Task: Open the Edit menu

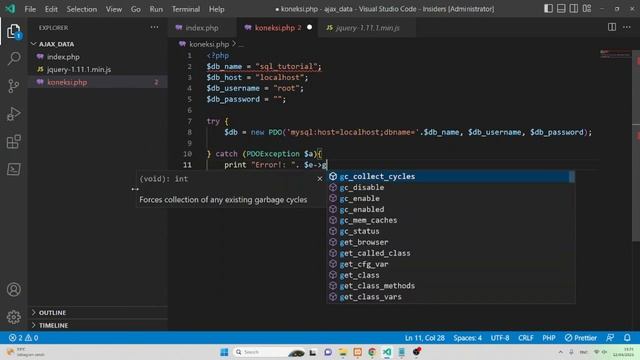Action: click(x=51, y=9)
